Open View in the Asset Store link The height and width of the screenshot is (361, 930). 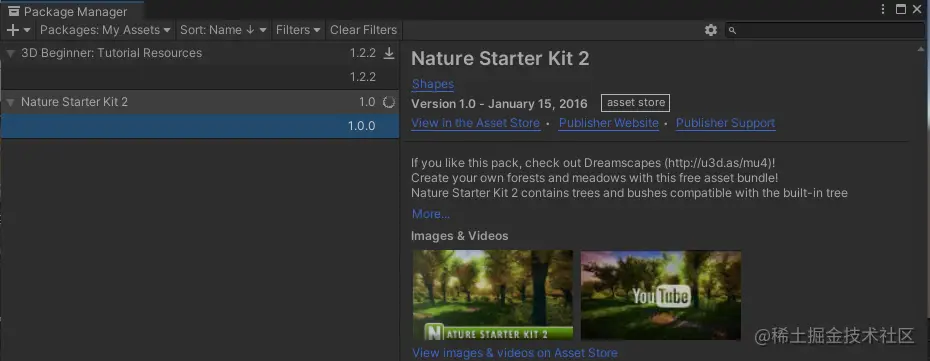tap(475, 123)
